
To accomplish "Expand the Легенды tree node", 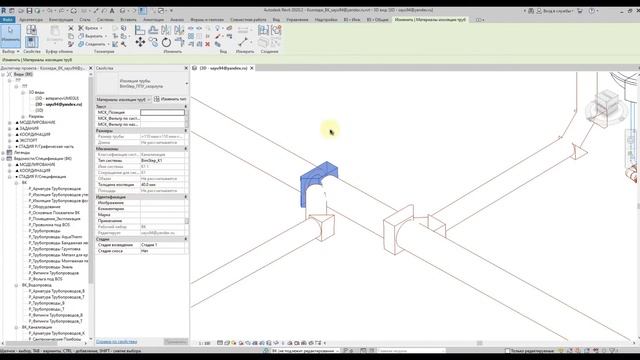I will coord(3,152).
